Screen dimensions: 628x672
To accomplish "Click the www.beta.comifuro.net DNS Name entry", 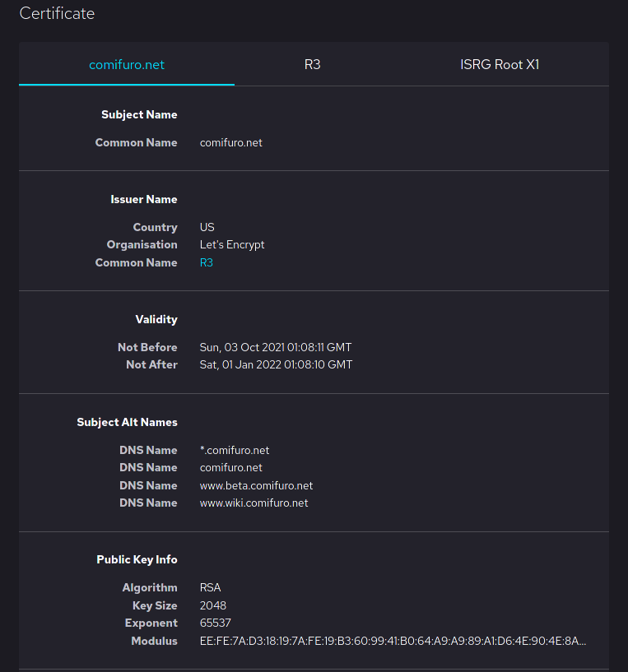I will [x=256, y=485].
